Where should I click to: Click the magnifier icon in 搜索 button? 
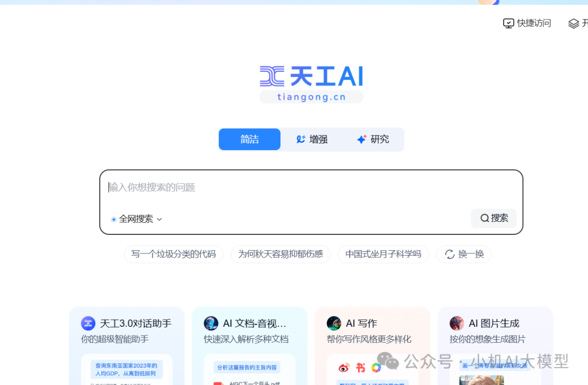coord(485,218)
